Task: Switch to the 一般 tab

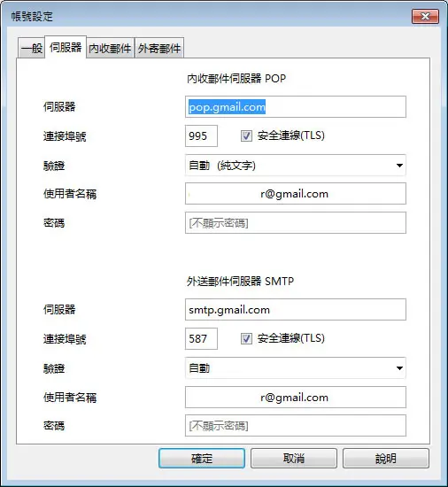Action: point(31,48)
